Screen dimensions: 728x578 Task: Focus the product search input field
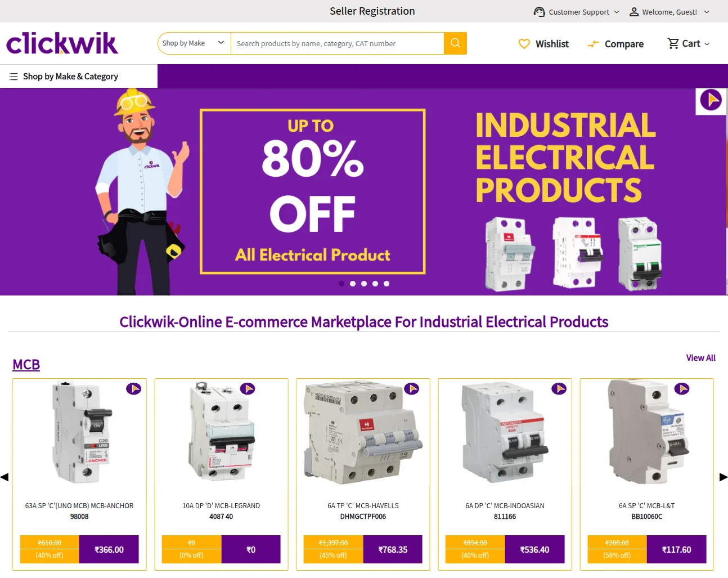[338, 43]
